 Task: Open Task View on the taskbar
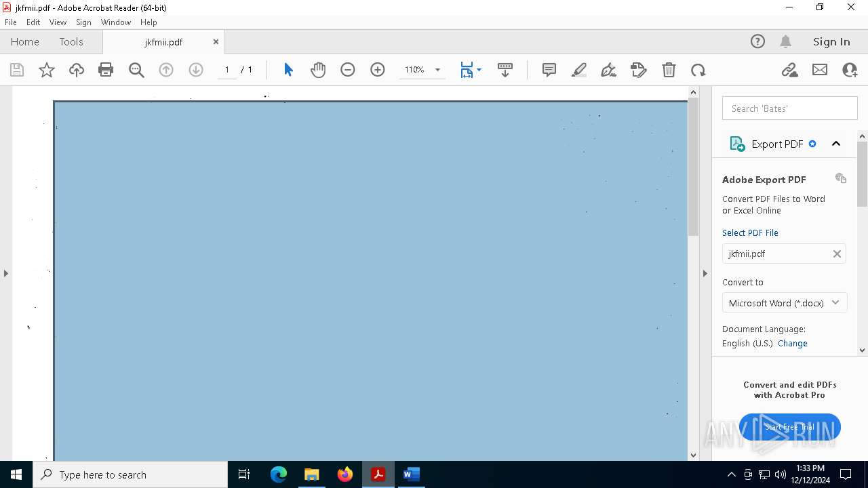coord(244,474)
